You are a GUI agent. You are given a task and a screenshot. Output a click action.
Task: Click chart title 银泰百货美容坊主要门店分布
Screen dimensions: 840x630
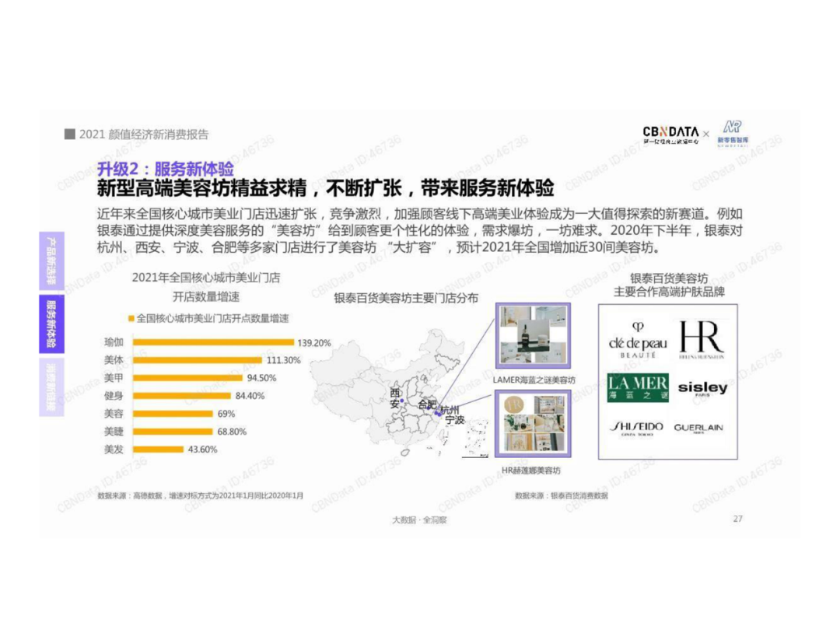point(405,299)
